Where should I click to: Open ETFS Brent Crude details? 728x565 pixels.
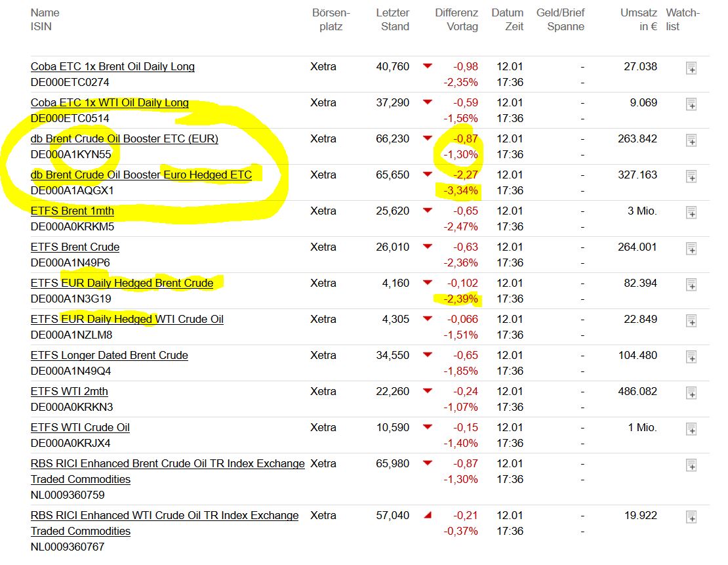[75, 247]
